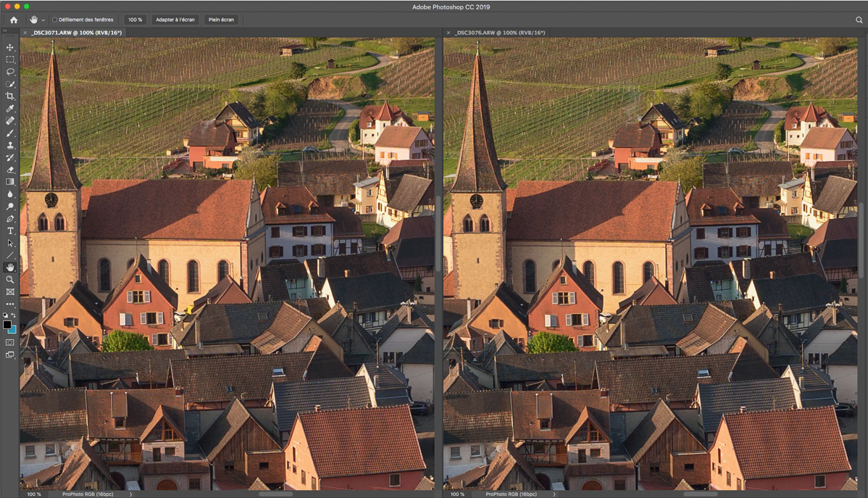Enable the "Défilement des fenêtres" checkbox
Viewport: 868px width, 498px height.
coord(55,20)
